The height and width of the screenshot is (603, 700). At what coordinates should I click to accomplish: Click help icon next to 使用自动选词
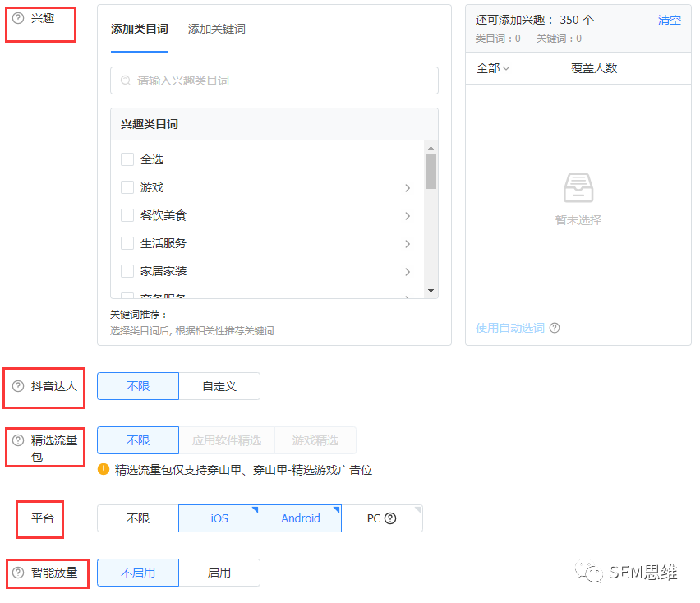click(x=555, y=328)
